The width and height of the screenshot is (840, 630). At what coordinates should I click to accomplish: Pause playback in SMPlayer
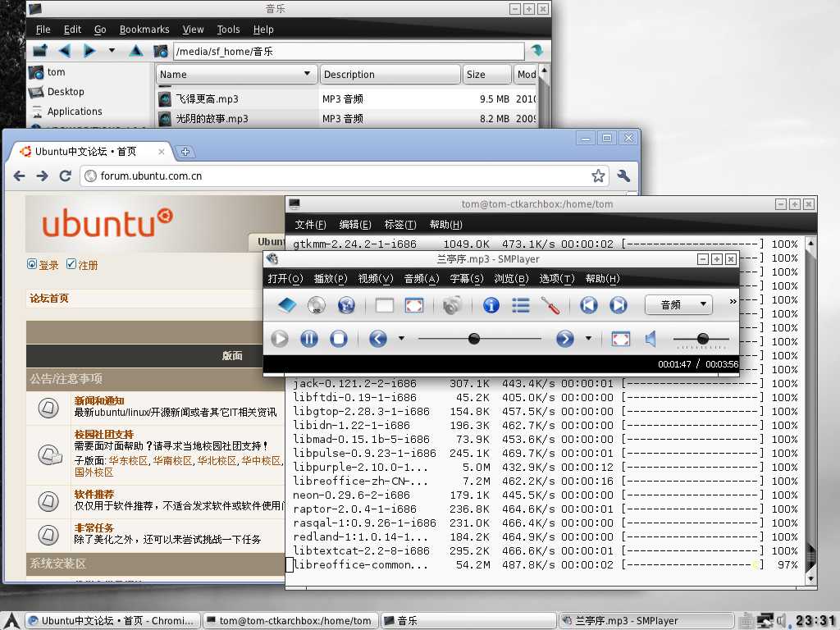click(309, 339)
